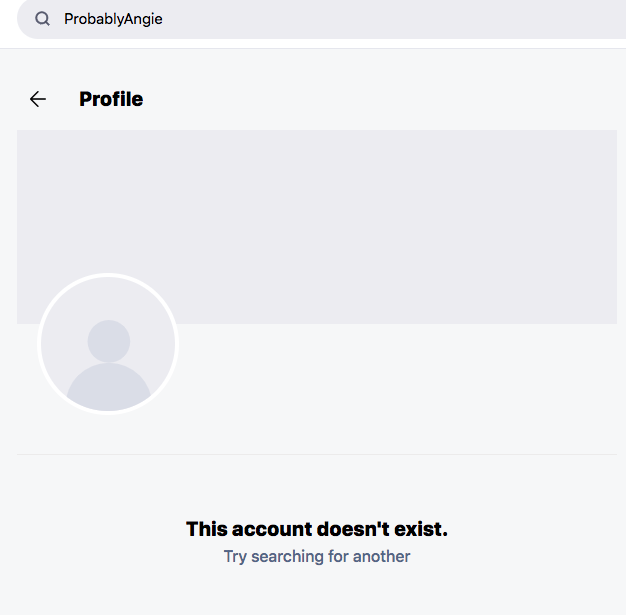626x615 pixels.
Task: Click the horizontal divider under the avatar
Action: coord(317,454)
